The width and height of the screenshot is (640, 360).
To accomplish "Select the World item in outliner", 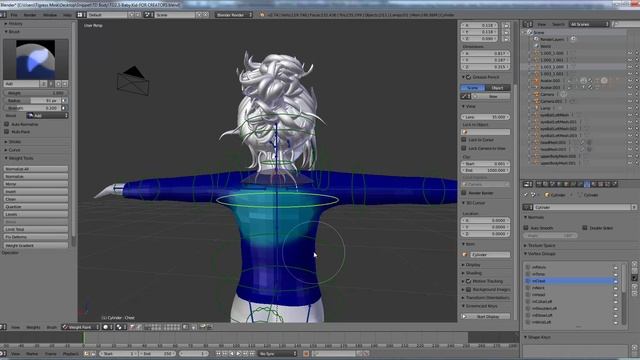I will [545, 46].
